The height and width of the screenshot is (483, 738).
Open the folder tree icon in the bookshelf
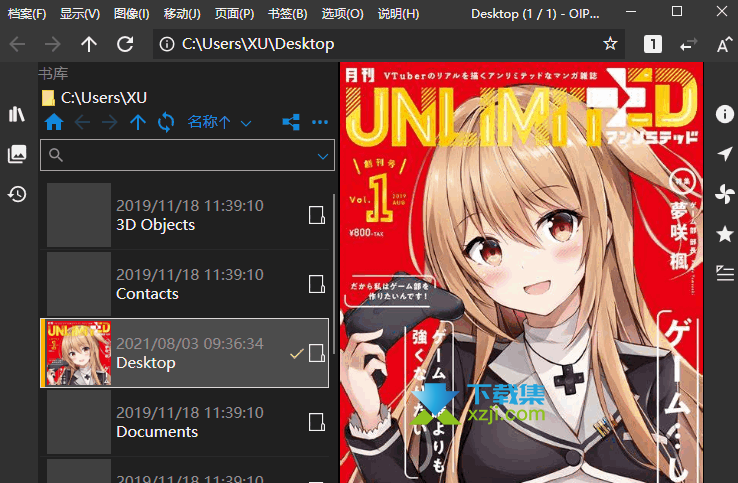coord(291,122)
